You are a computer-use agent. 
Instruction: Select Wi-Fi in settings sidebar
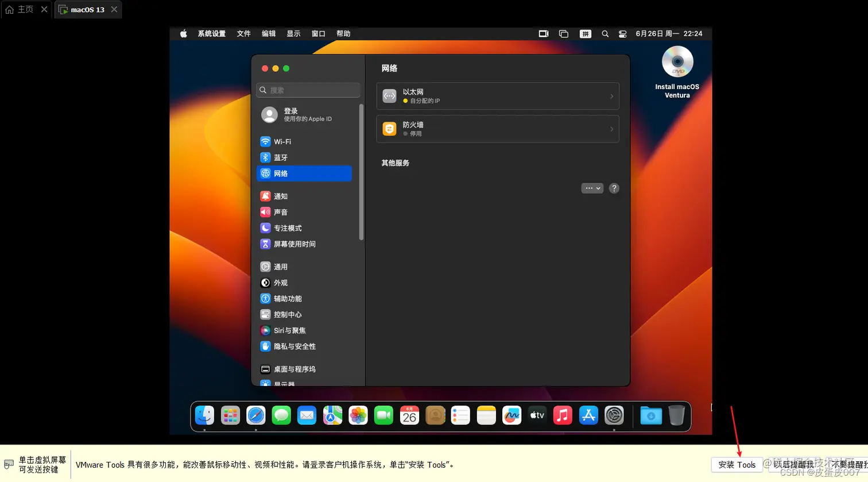[x=304, y=141]
